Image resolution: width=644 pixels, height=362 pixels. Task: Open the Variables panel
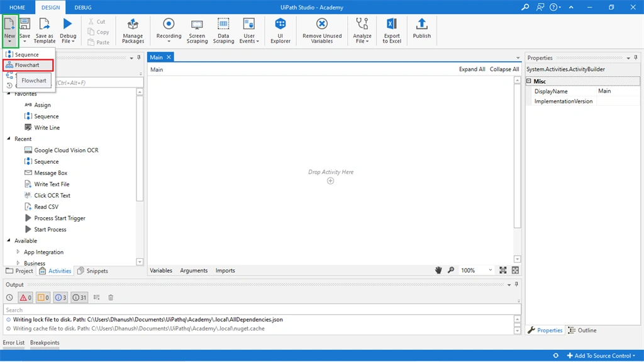click(x=161, y=270)
